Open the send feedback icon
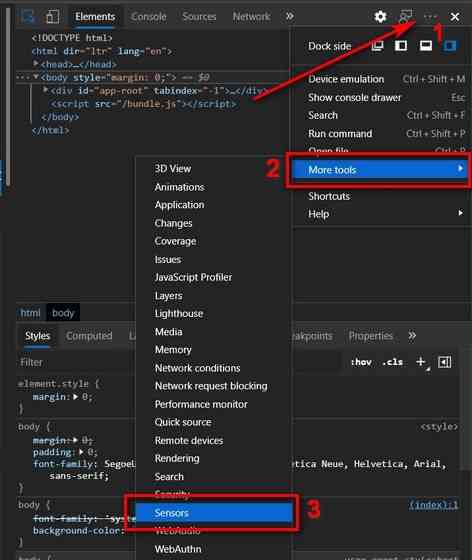 coord(406,16)
